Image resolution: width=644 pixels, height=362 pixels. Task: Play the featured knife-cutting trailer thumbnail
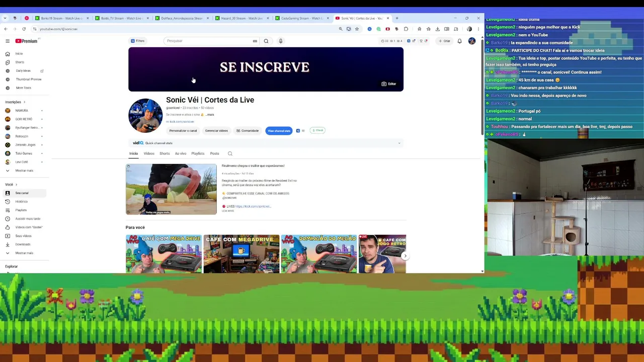171,189
